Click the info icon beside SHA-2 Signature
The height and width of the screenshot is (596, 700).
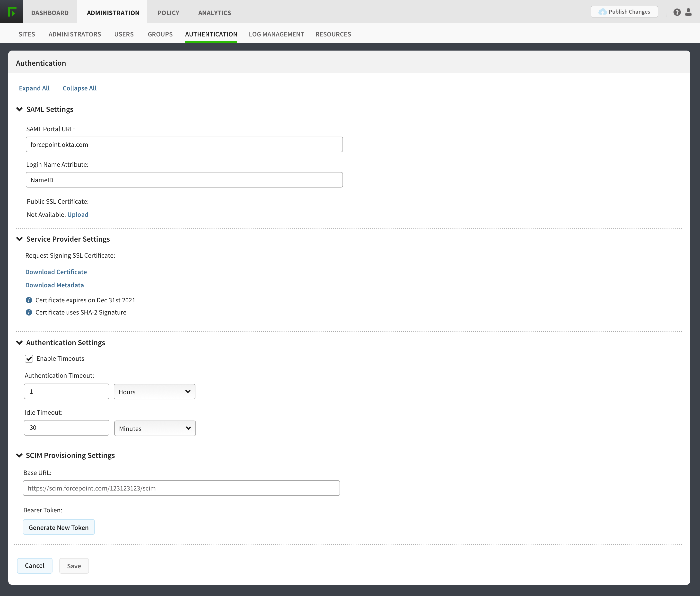(29, 312)
